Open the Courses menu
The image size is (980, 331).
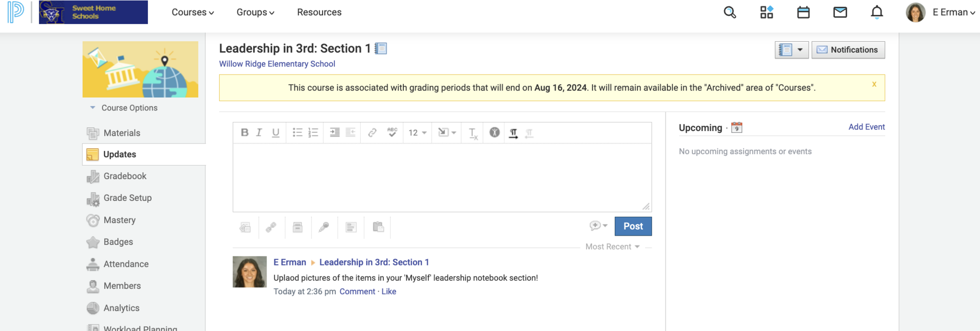click(192, 12)
